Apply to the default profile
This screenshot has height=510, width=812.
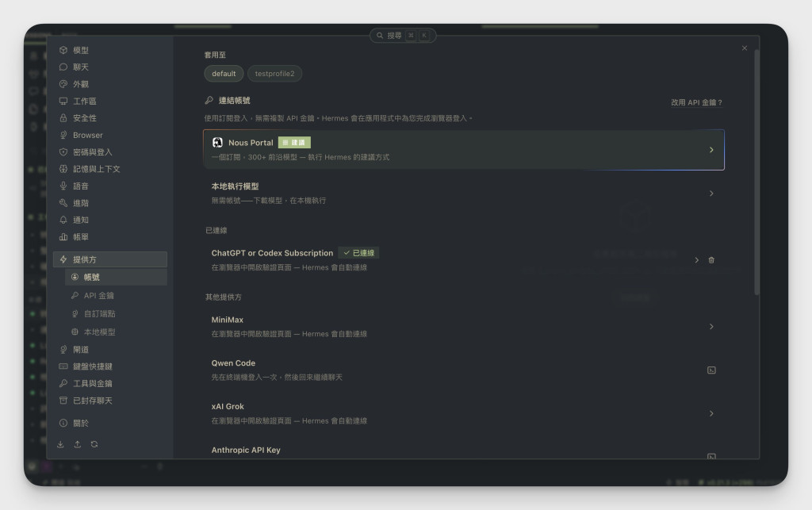point(224,74)
